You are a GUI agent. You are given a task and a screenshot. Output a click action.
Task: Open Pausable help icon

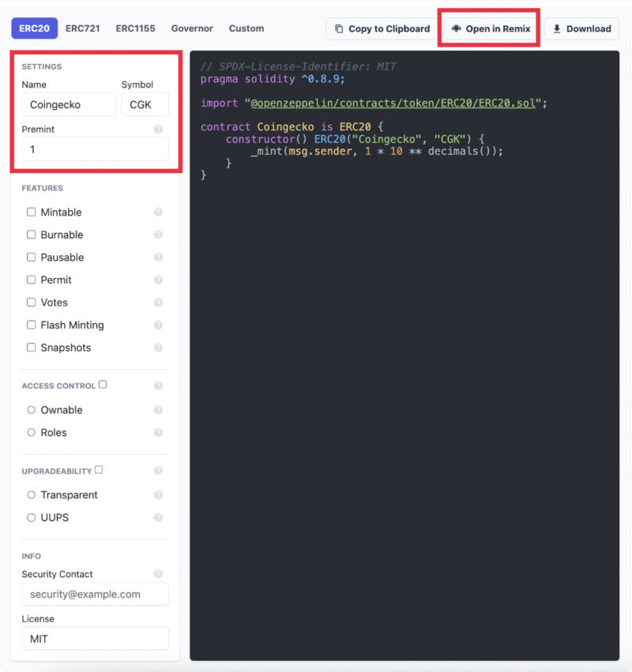coord(158,257)
